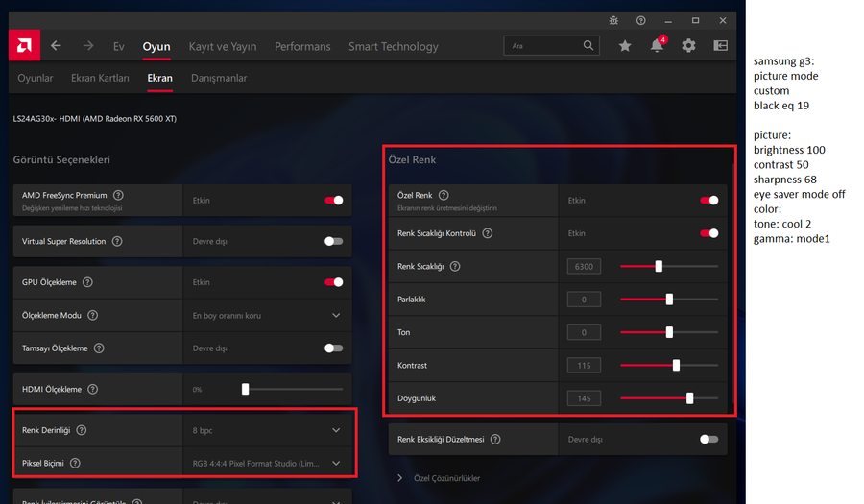
Task: Go back with the left arrow icon
Action: click(x=56, y=46)
